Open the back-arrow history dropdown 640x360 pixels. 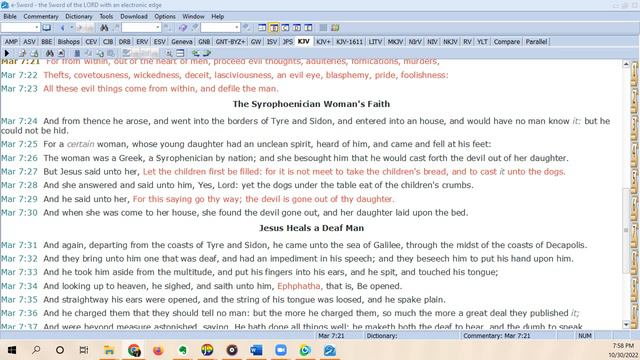click(71, 28)
